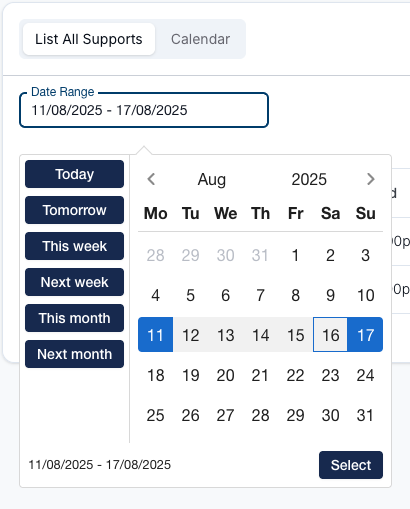Viewport: 410px width, 509px height.
Task: Select August 20 in the calendar
Action: tap(225, 375)
